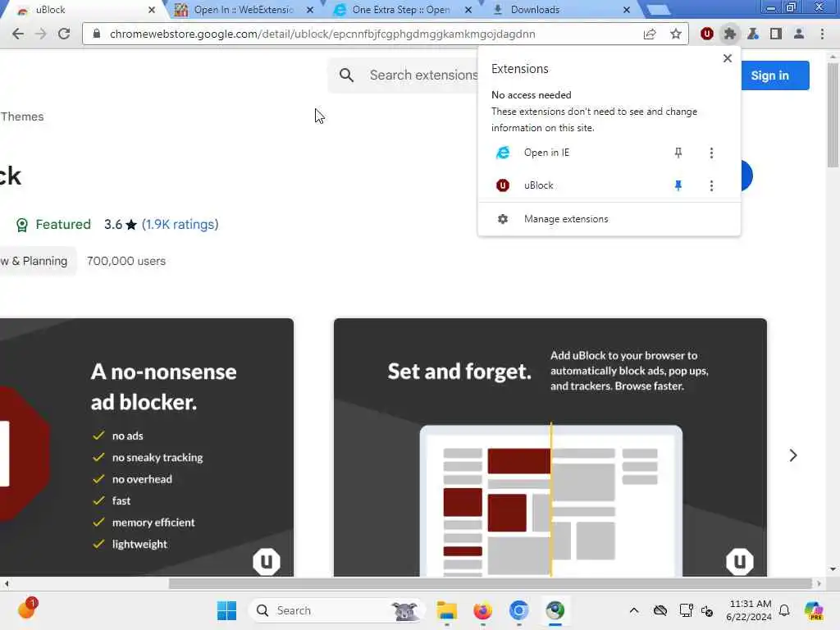Click the Manage extensions gear icon
This screenshot has height=630, width=840.
503,219
